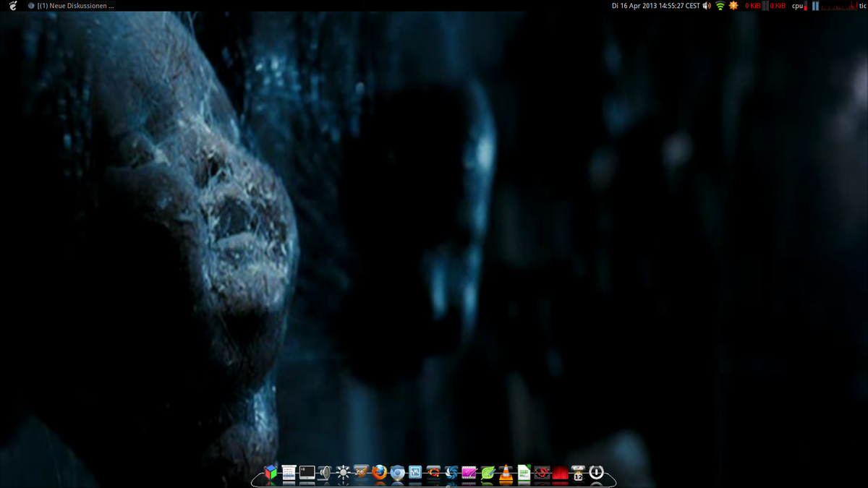Open the cpu usage monitor graph
The height and width of the screenshot is (488, 868).
click(x=836, y=6)
